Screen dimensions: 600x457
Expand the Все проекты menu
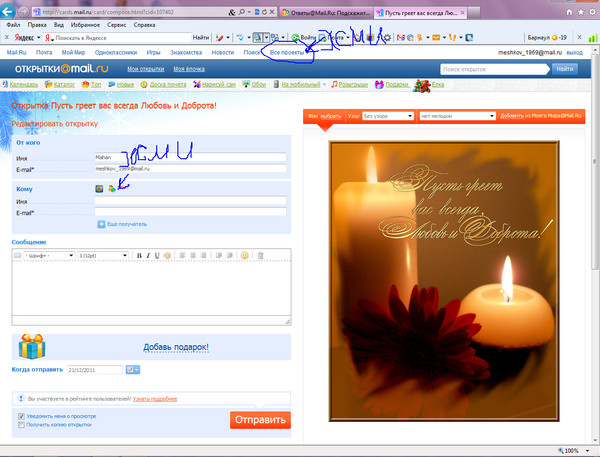(x=289, y=52)
